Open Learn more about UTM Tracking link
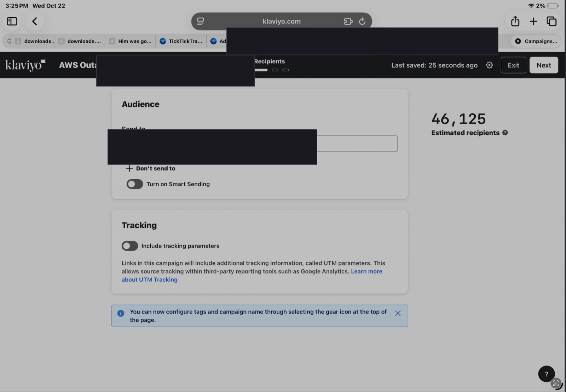Screen dimensions: 566x392 (252, 275)
